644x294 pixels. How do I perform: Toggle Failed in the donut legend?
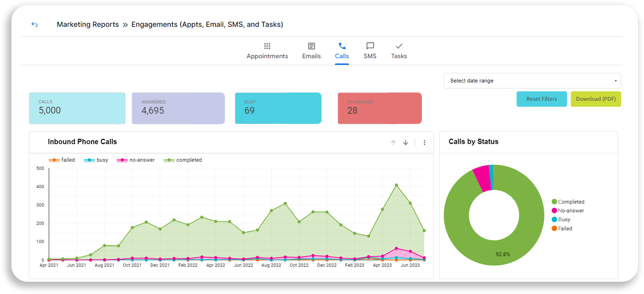pos(562,228)
